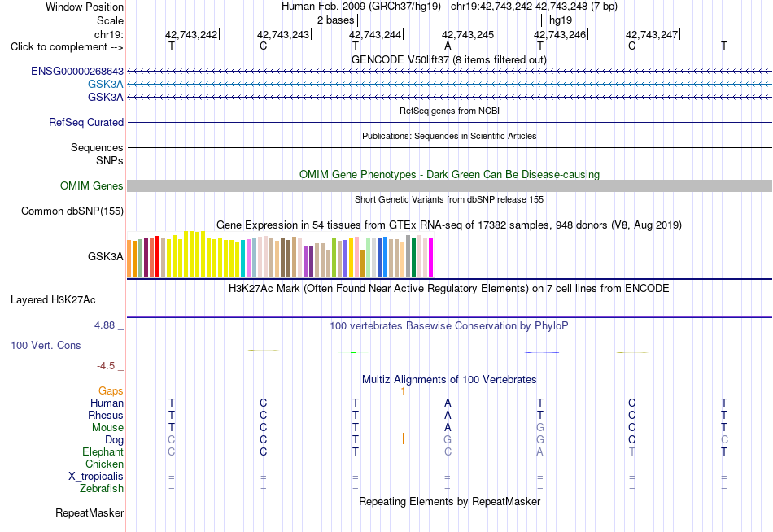Click 'RefSeq genes from NCBI' track title
Screen dimensions: 773x532
449,111
